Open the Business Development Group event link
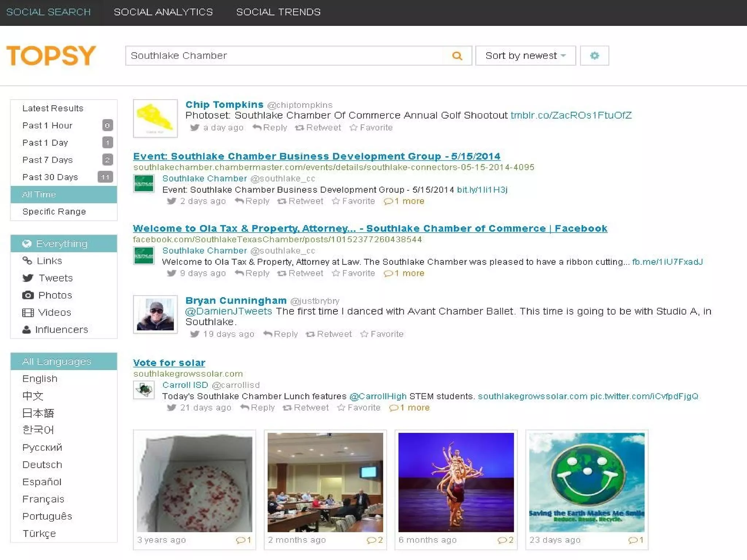Viewport: 747px width, 560px height. (316, 156)
